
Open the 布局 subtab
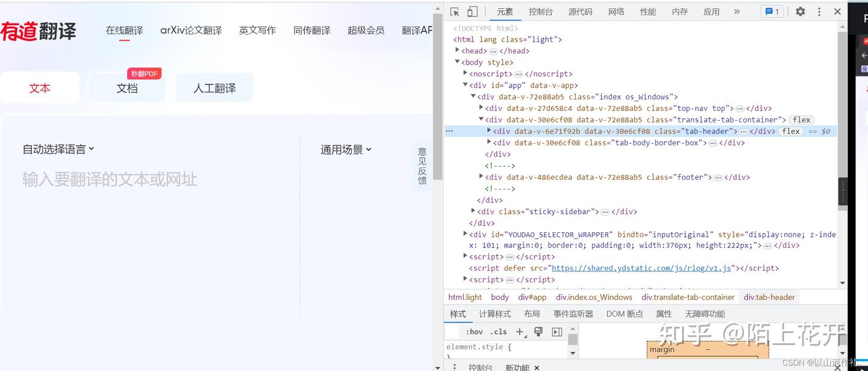point(532,314)
